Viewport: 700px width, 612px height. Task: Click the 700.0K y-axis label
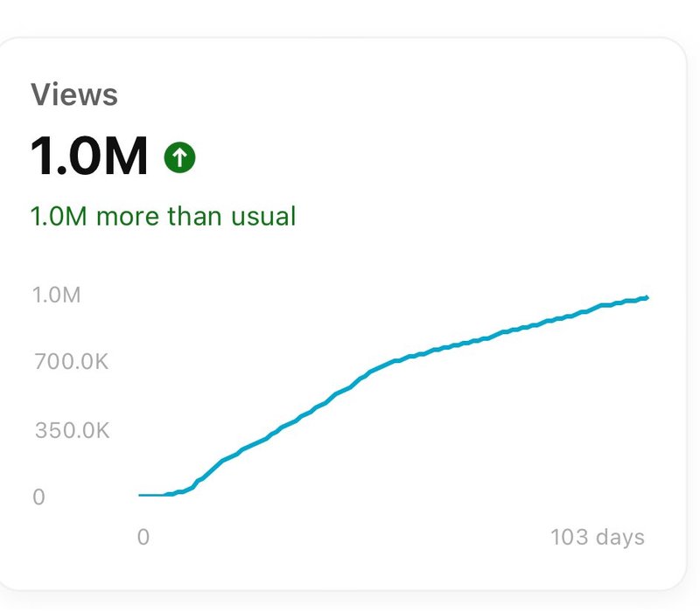click(72, 361)
